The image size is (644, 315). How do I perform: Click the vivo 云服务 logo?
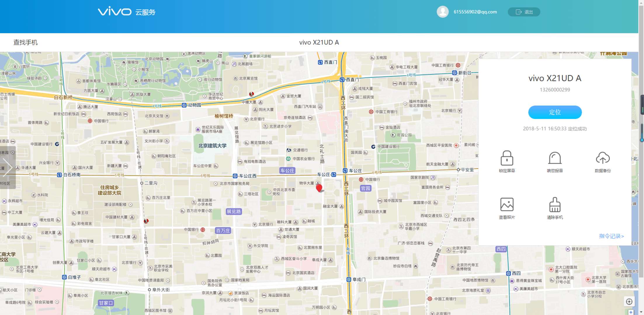[x=126, y=12]
